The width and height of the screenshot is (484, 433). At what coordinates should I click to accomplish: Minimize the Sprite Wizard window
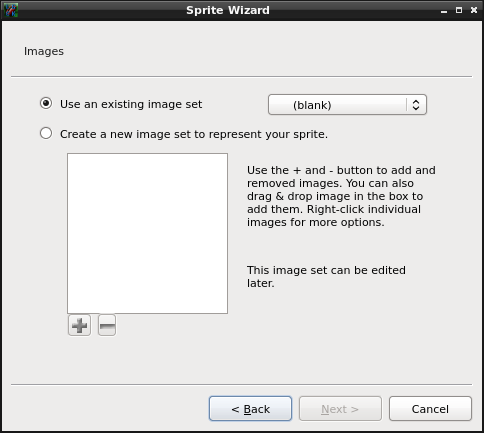(x=444, y=11)
